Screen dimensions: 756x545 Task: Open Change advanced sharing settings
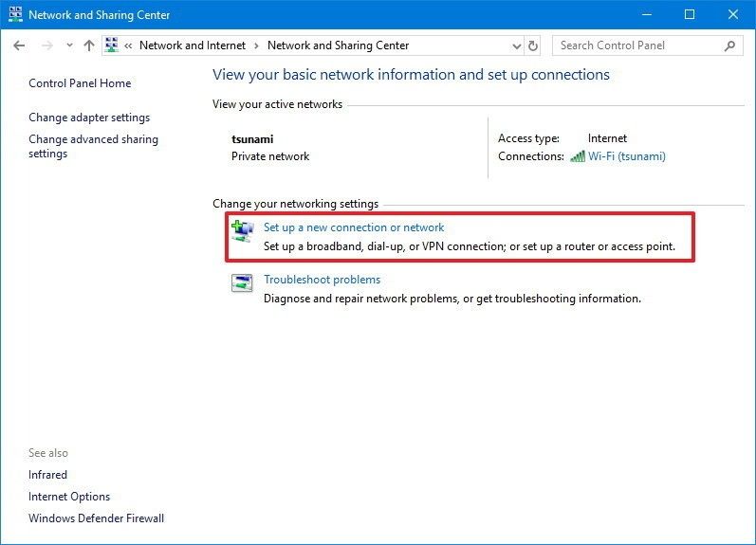[93, 147]
